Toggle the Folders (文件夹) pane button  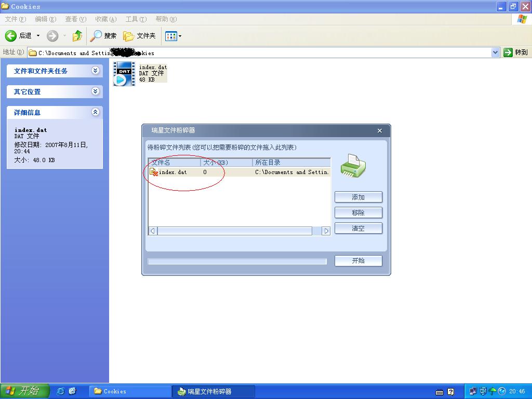[139, 36]
